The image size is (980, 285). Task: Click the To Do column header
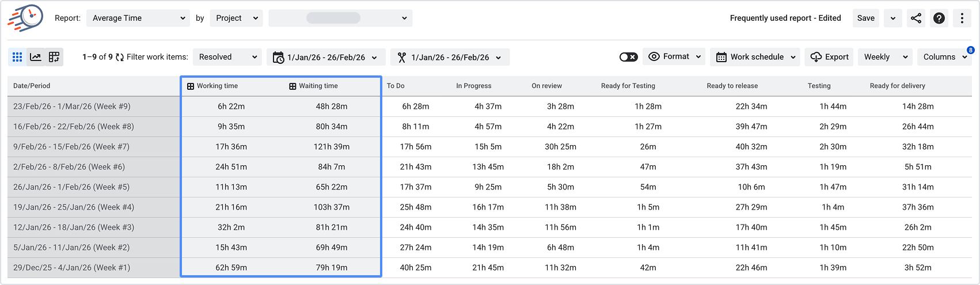396,86
